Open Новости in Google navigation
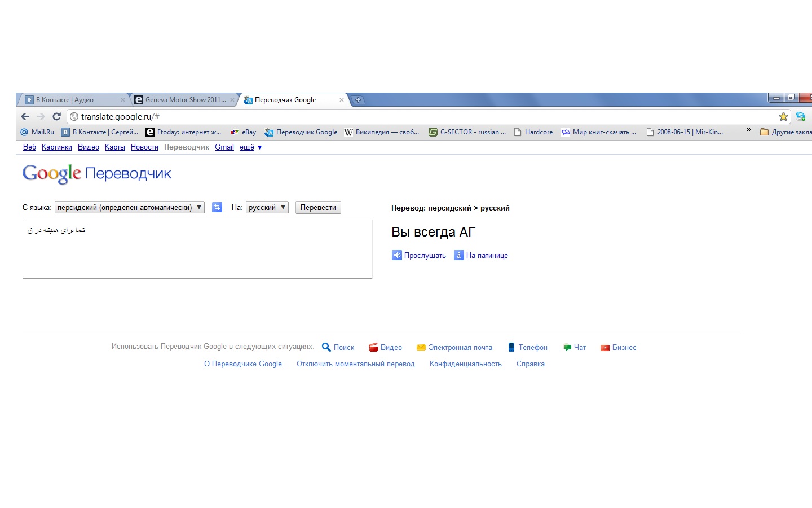The image size is (812, 508). [x=144, y=147]
